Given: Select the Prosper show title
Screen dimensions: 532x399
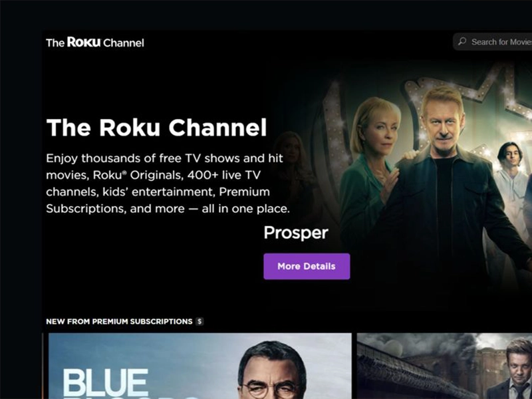Looking at the screenshot, I should [296, 233].
